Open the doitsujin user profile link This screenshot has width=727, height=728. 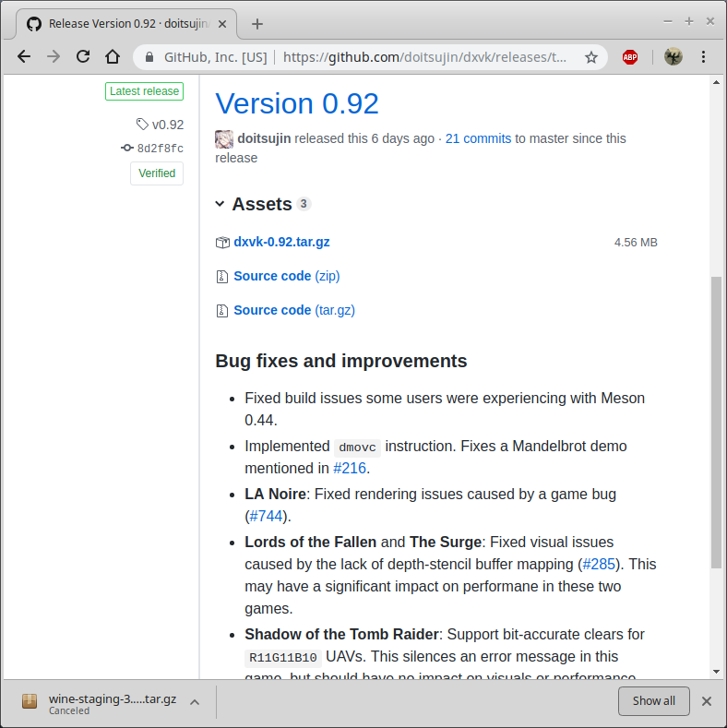tap(264, 138)
